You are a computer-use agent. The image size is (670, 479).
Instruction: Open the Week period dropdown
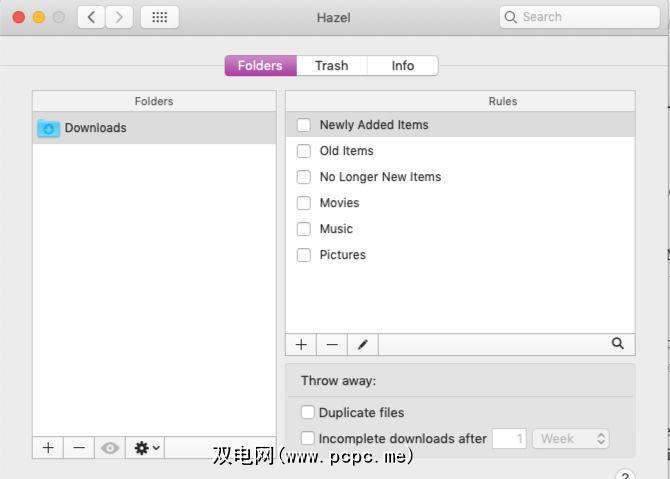pos(570,439)
